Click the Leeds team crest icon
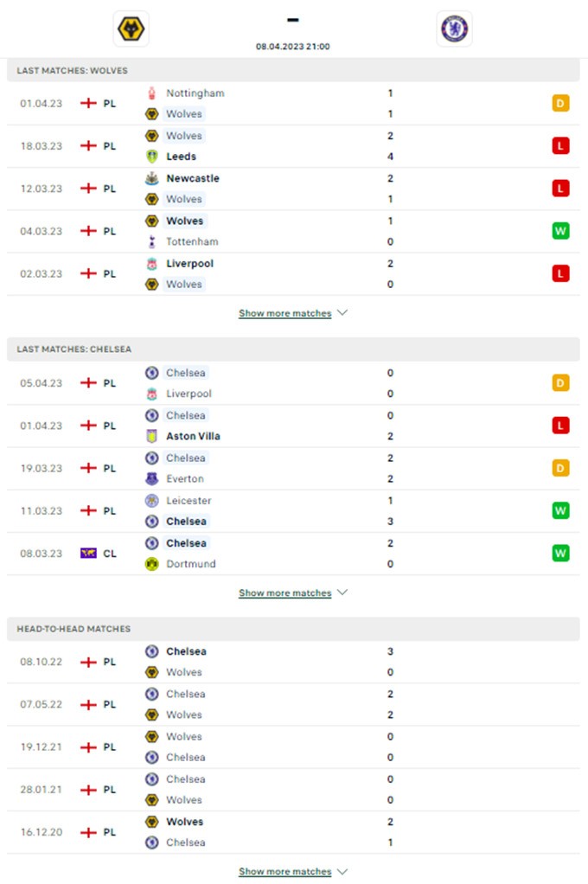 [x=152, y=157]
